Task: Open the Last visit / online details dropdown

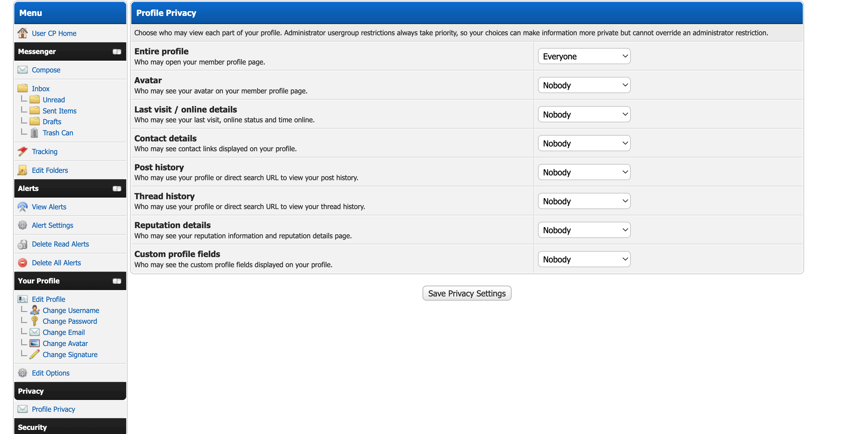Action: coord(584,114)
